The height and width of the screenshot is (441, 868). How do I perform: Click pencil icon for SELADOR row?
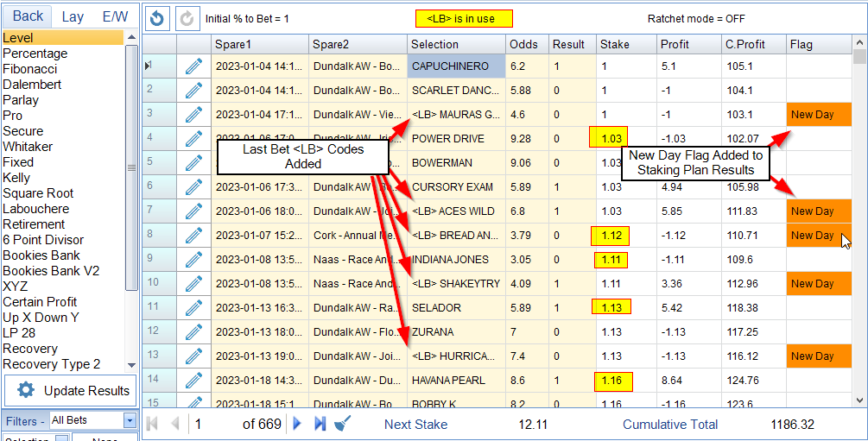pyautogui.click(x=193, y=308)
